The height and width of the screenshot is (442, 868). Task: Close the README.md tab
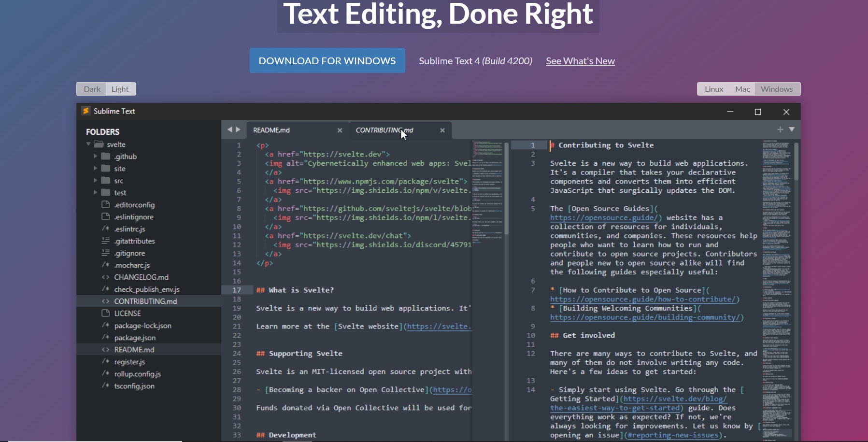[x=340, y=130]
